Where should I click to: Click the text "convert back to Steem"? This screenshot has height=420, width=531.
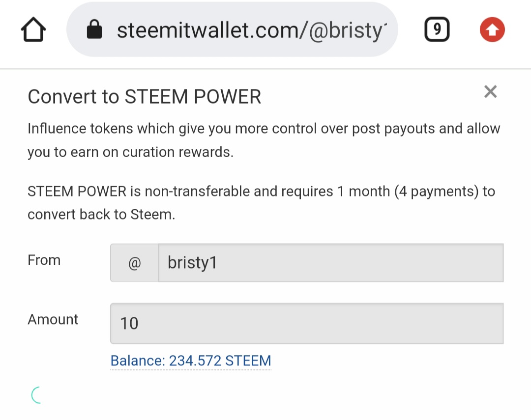click(x=100, y=215)
